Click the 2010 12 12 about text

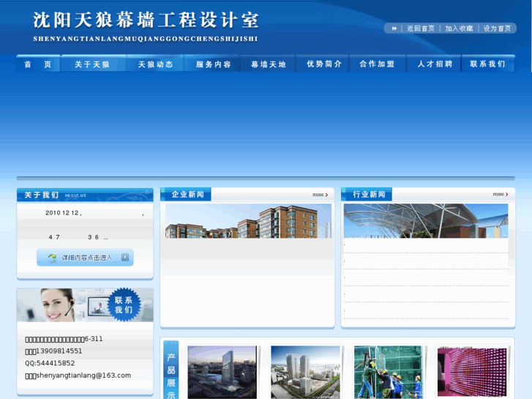64,213
